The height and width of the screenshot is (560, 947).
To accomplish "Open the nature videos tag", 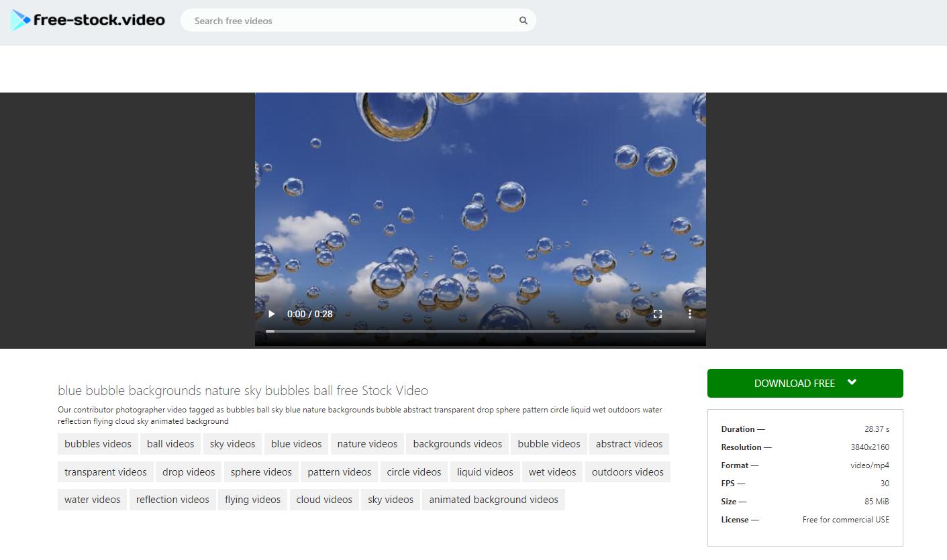I will tap(367, 444).
